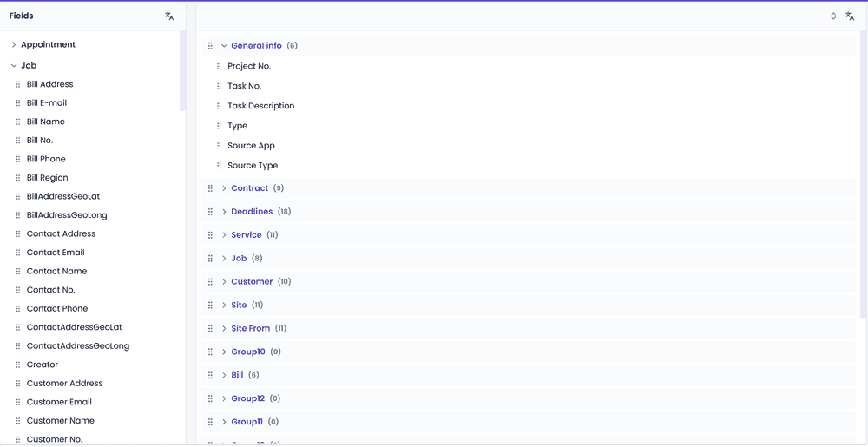Click Task Description text in General info

(x=260, y=106)
